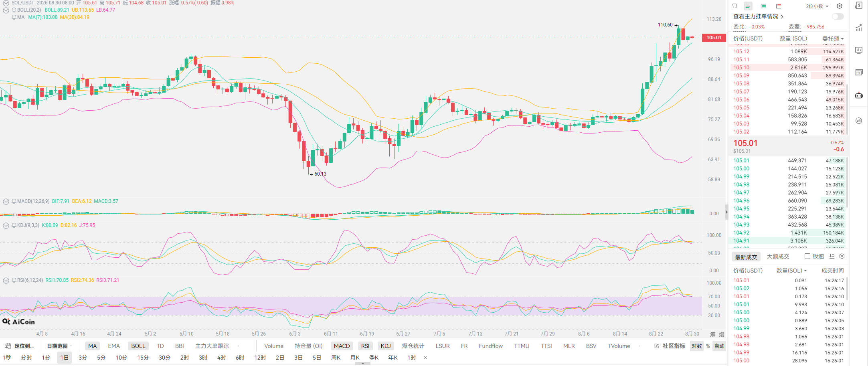Open the robot assistant icon in sidebar

tap(858, 95)
